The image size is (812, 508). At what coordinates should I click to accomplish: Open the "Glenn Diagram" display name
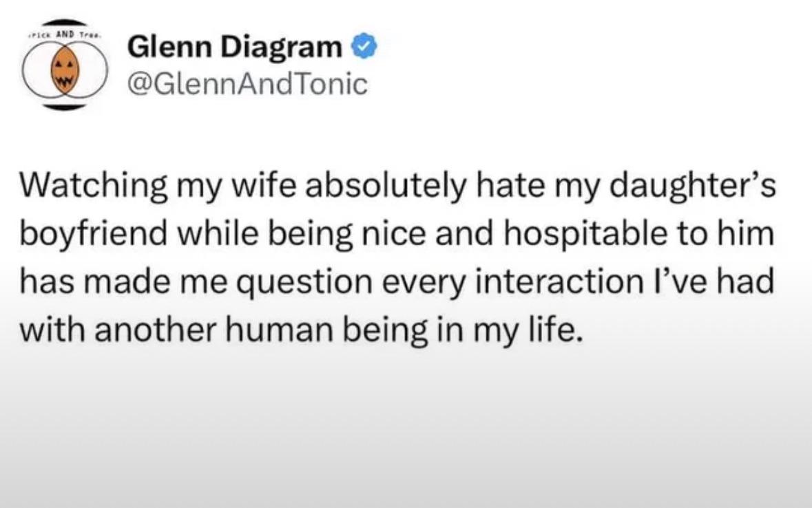coord(235,47)
